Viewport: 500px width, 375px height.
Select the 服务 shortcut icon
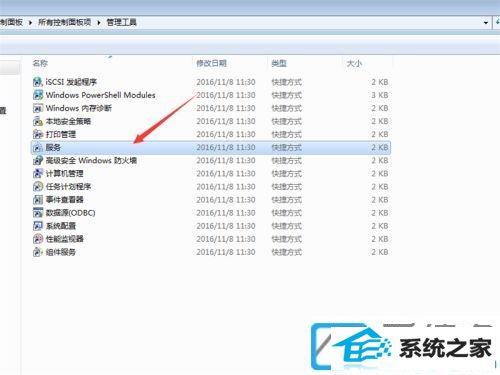(x=38, y=147)
